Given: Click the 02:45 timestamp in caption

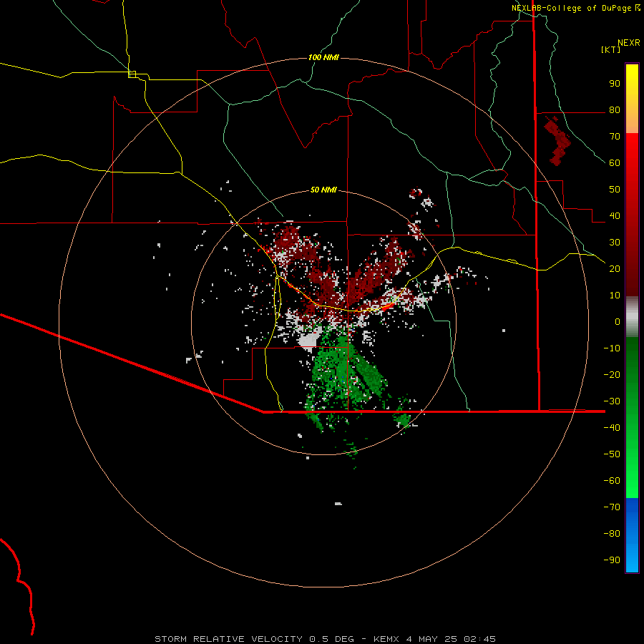Looking at the screenshot, I should (x=479, y=639).
